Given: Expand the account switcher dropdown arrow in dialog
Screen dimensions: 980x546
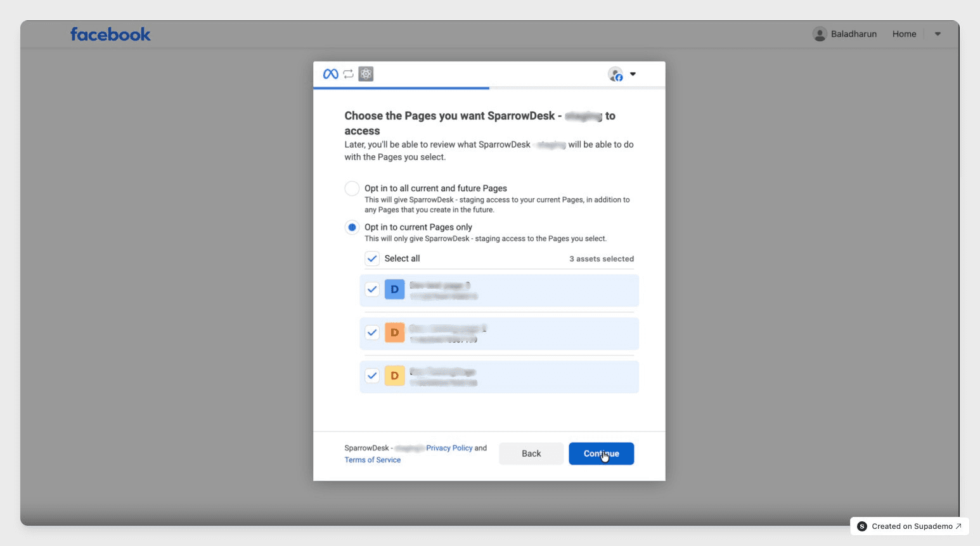Looking at the screenshot, I should click(633, 74).
